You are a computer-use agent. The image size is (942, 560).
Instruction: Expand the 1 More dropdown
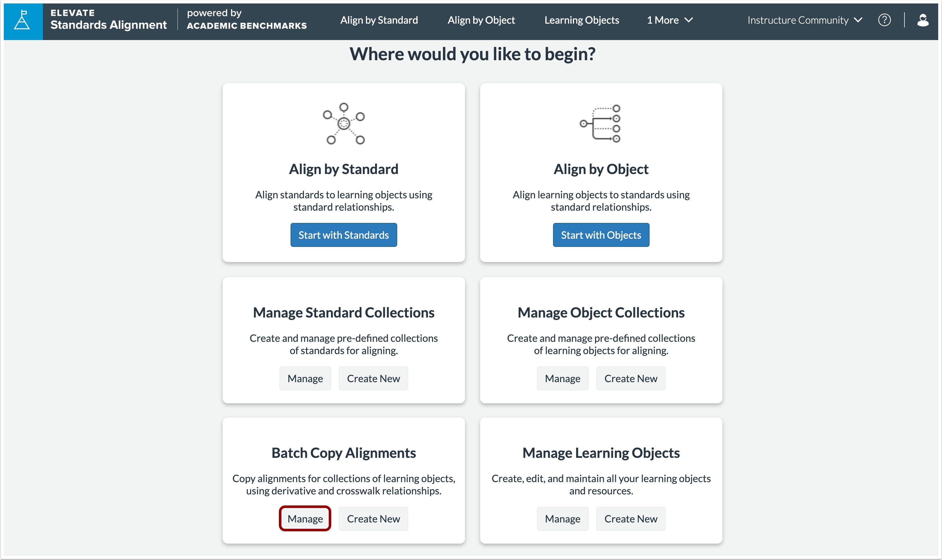669,20
